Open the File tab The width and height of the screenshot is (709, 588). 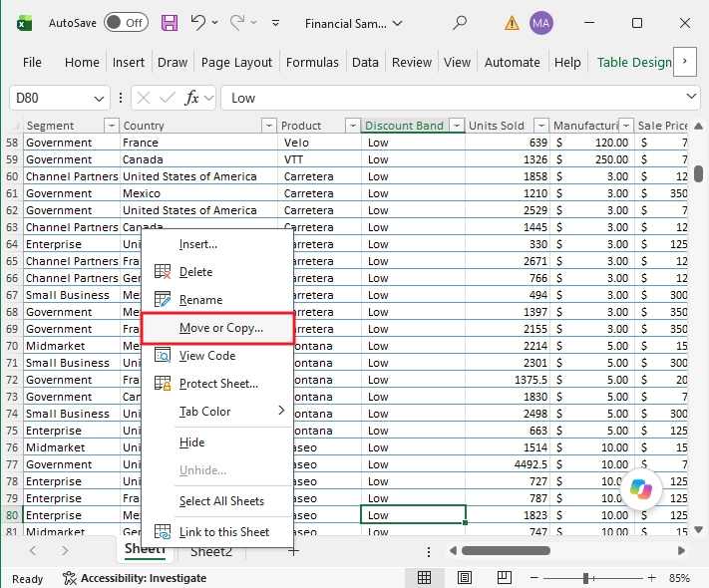32,62
